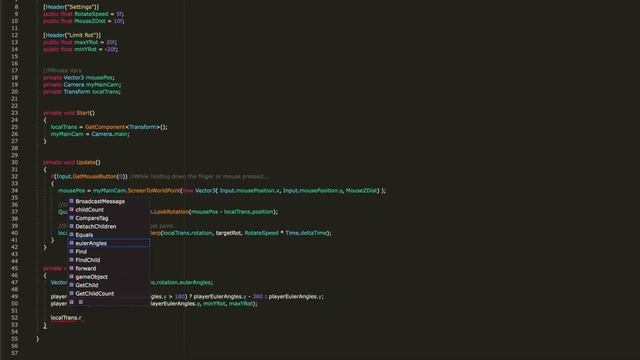640x360 pixels.
Task: Click the icon beside GetChild
Action: pyautogui.click(x=71, y=285)
